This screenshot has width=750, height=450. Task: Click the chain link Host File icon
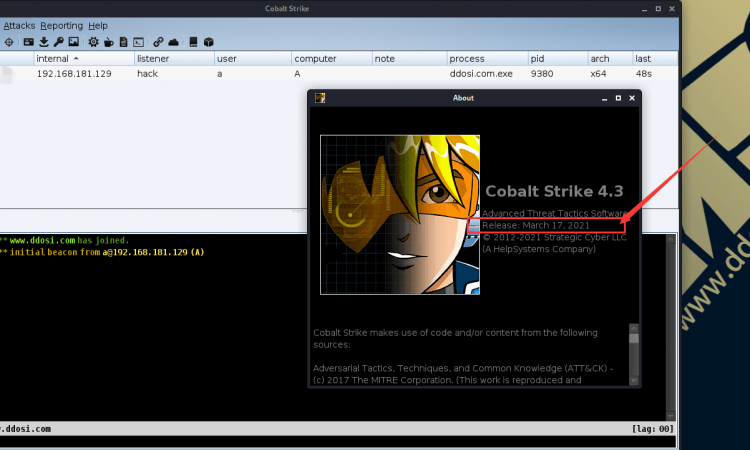[158, 42]
